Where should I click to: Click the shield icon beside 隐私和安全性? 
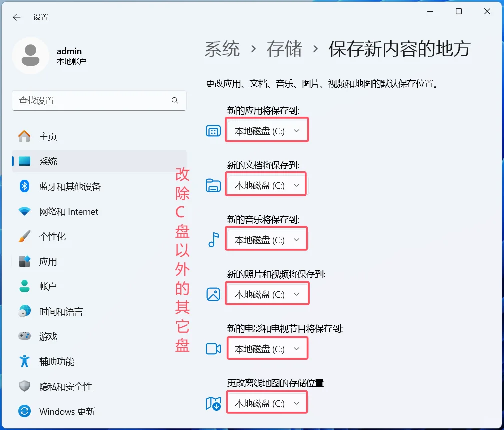tap(25, 386)
